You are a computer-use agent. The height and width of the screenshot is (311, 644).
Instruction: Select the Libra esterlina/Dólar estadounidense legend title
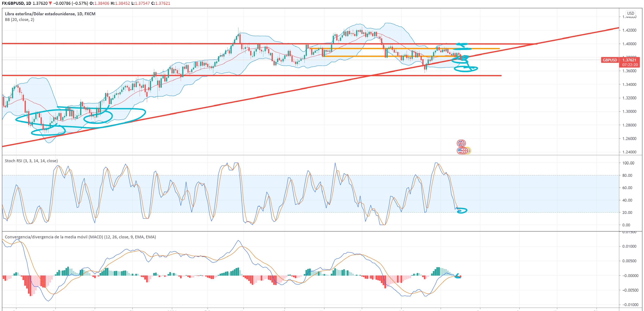point(50,14)
